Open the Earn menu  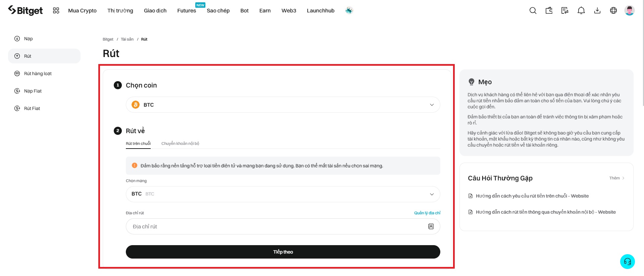tap(265, 10)
